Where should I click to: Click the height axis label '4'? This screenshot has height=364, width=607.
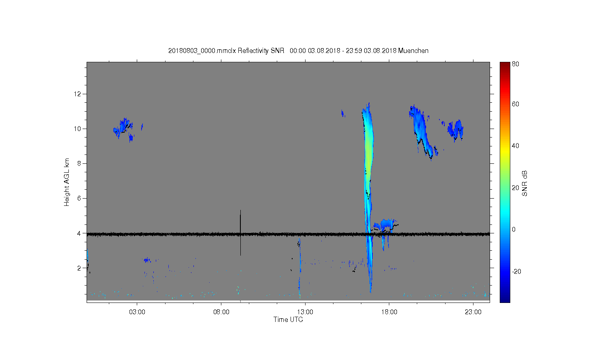(x=79, y=233)
